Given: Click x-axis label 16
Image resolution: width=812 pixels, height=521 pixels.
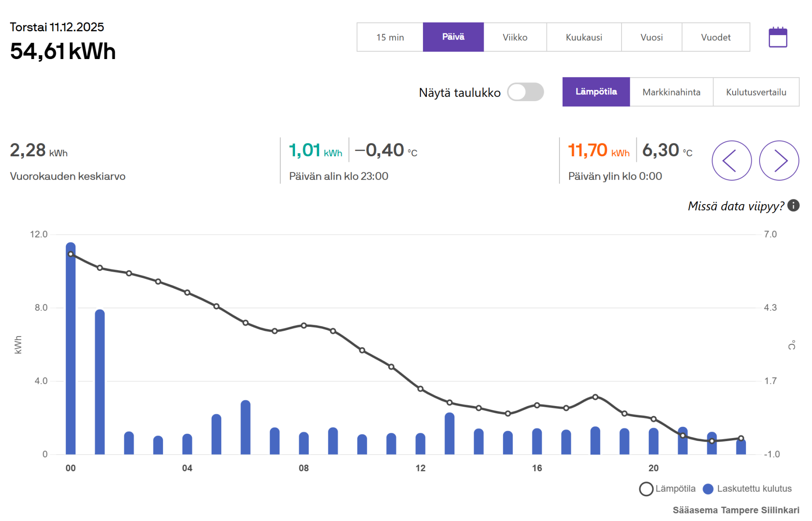Looking at the screenshot, I should pyautogui.click(x=537, y=468).
